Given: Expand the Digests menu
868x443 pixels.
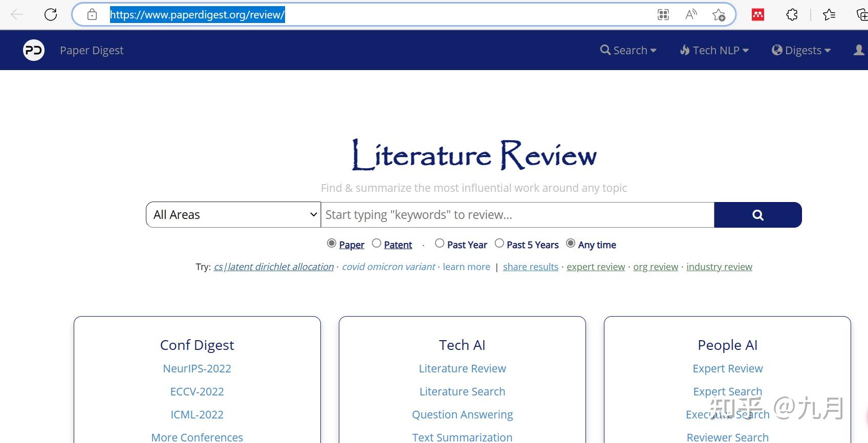Looking at the screenshot, I should coord(801,50).
